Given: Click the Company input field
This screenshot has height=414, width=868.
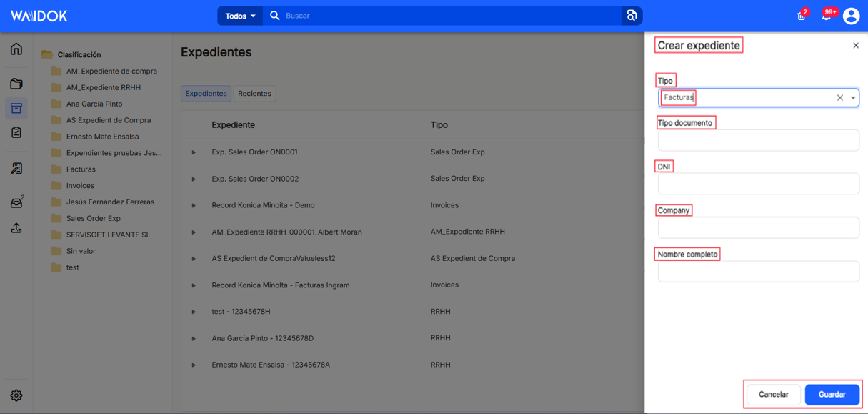Looking at the screenshot, I should click(758, 227).
